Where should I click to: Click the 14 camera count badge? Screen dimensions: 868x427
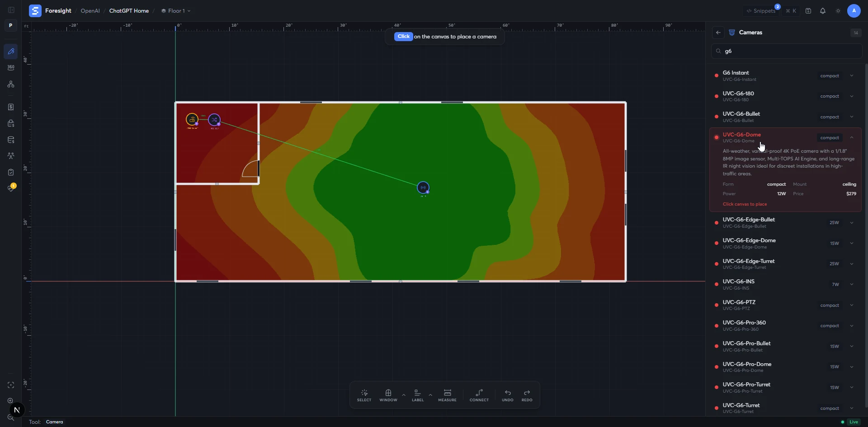coord(856,33)
